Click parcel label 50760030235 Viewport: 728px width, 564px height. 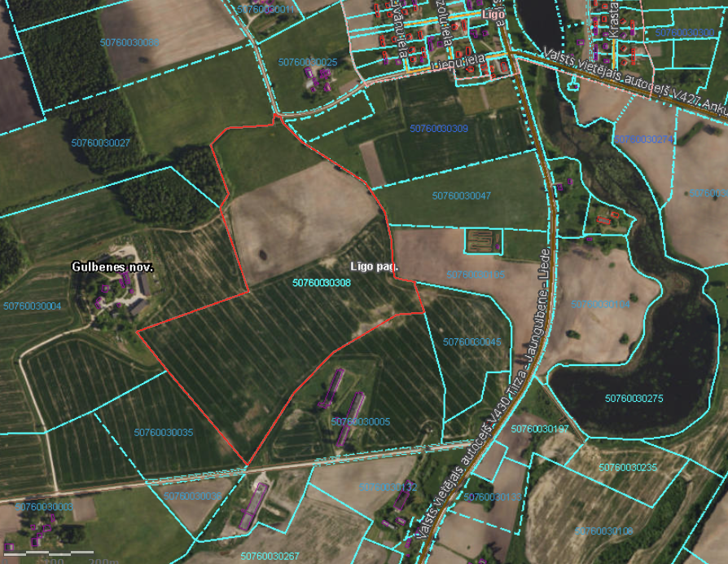pyautogui.click(x=627, y=467)
